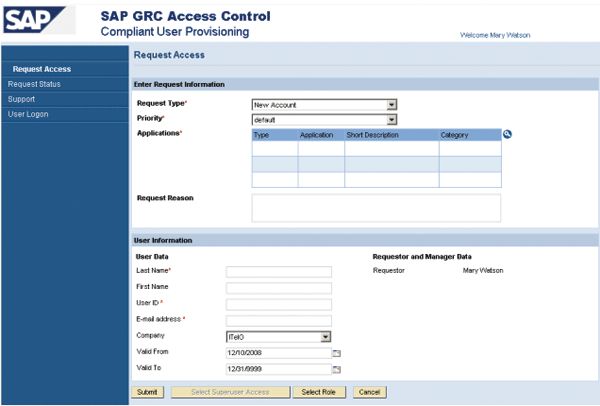
Task: Click the Select Superuser Access button
Action: coord(230,392)
